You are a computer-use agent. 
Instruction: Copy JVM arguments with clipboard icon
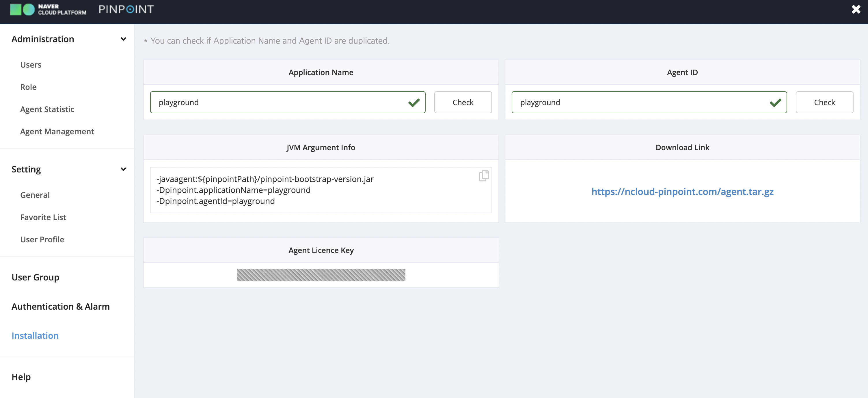click(x=484, y=176)
